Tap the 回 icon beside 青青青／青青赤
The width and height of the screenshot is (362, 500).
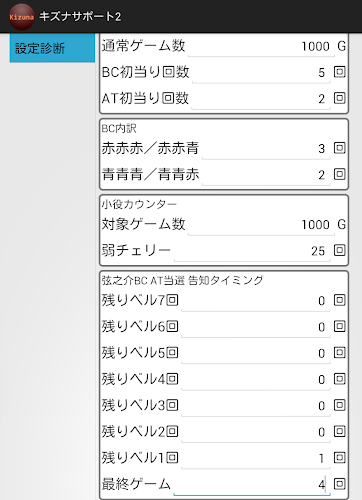click(340, 174)
